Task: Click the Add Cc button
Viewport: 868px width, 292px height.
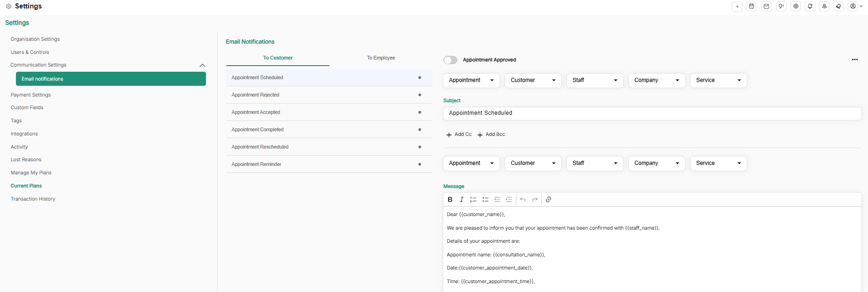Action: 459,135
